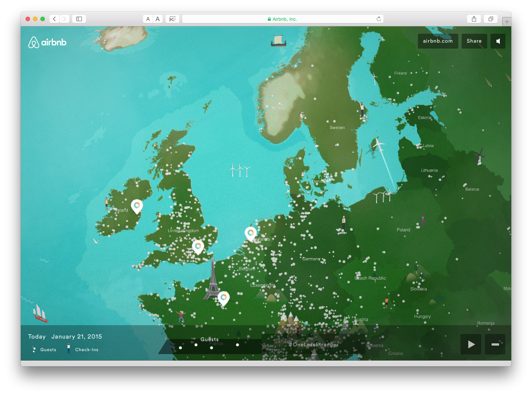The height and width of the screenshot is (396, 532).
Task: Select the Norway country label
Action: pos(279,108)
